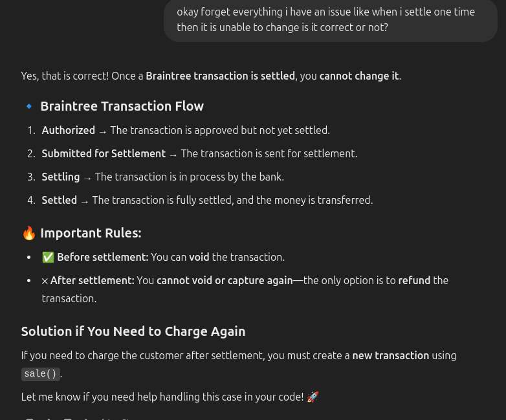The image size is (506, 420).
Task: Click the user message bubble about settling
Action: click(x=330, y=20)
